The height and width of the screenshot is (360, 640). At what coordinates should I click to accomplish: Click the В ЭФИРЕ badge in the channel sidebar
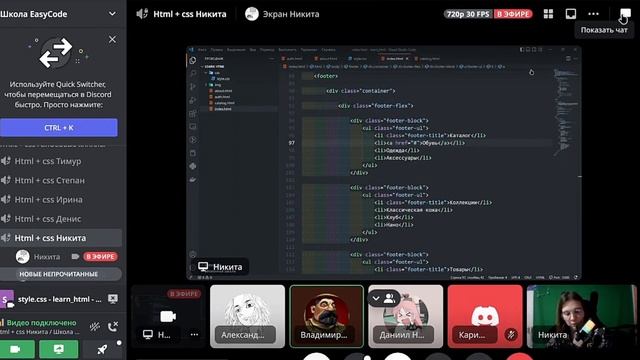(100, 257)
